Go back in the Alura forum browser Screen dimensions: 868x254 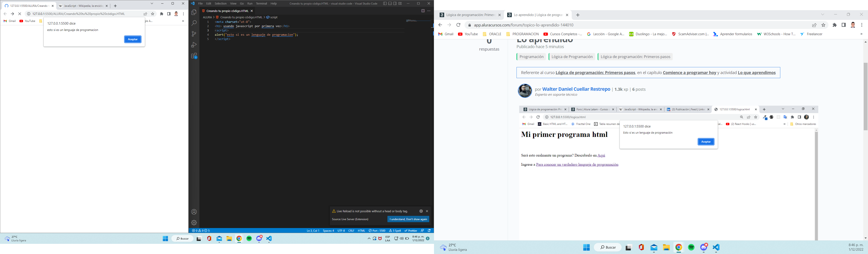click(440, 25)
